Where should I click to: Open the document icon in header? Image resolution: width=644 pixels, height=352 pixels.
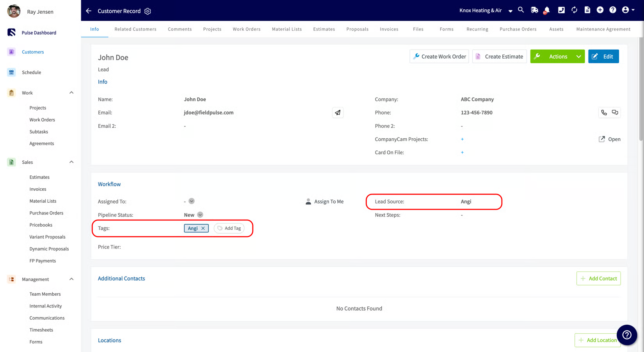point(587,10)
